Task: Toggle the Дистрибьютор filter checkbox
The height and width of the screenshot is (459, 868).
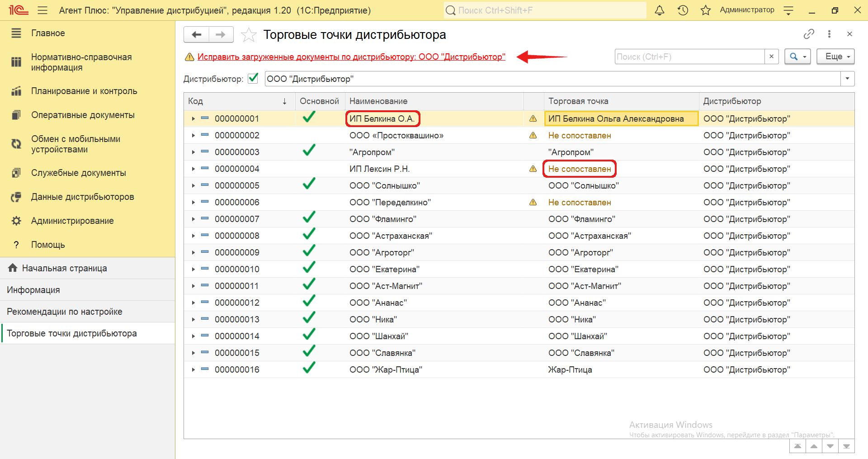Action: (x=253, y=78)
